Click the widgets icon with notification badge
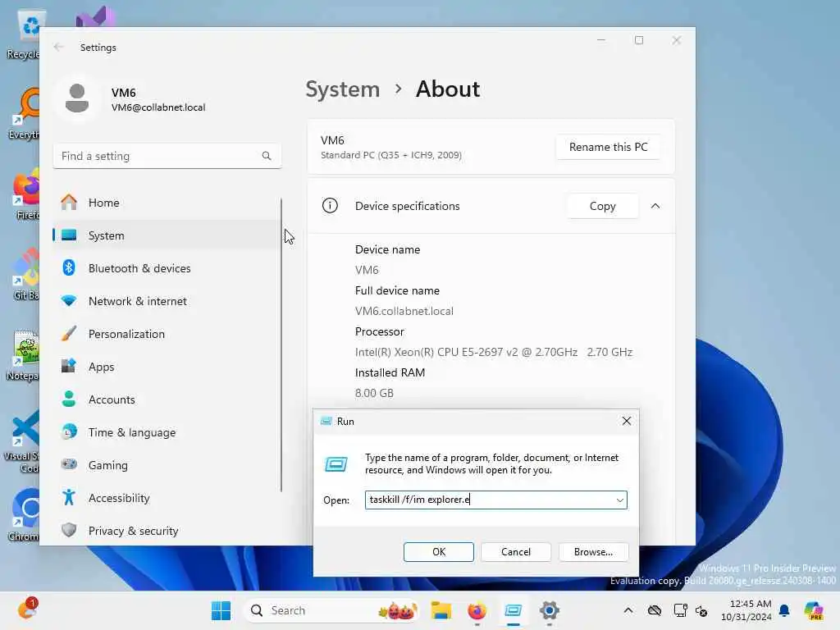 pyautogui.click(x=27, y=609)
